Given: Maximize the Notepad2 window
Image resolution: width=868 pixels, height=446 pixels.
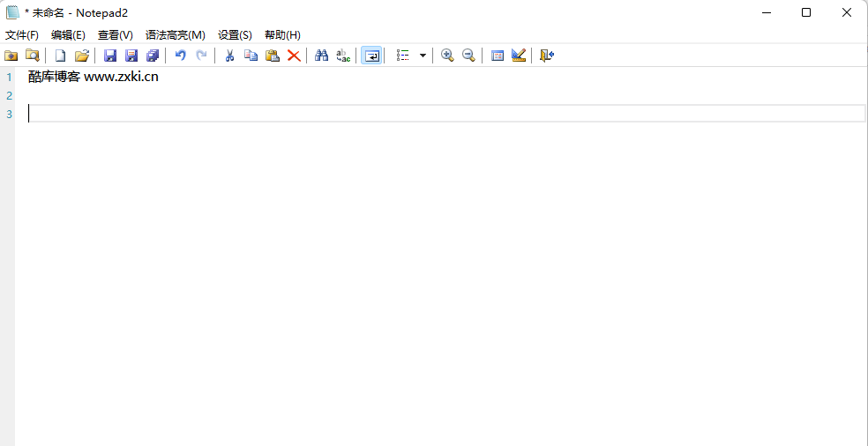Looking at the screenshot, I should pyautogui.click(x=806, y=12).
